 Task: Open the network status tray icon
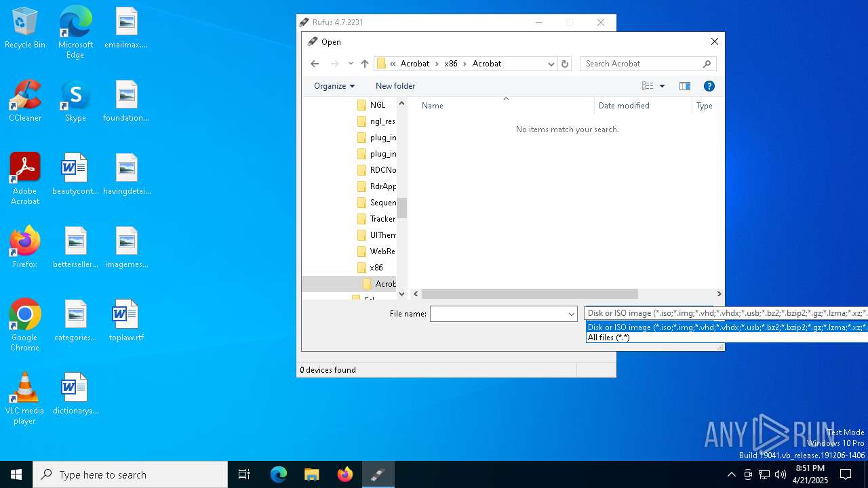click(x=764, y=474)
